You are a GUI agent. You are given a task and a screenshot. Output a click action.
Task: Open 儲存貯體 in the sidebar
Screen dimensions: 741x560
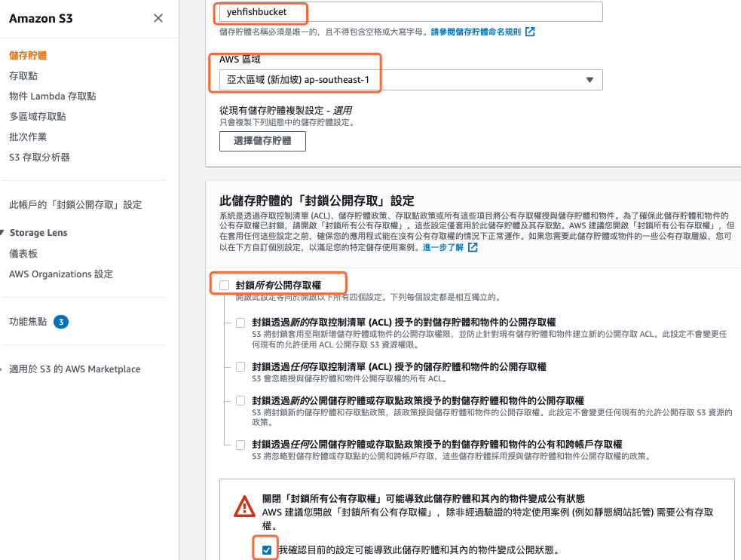[x=28, y=55]
